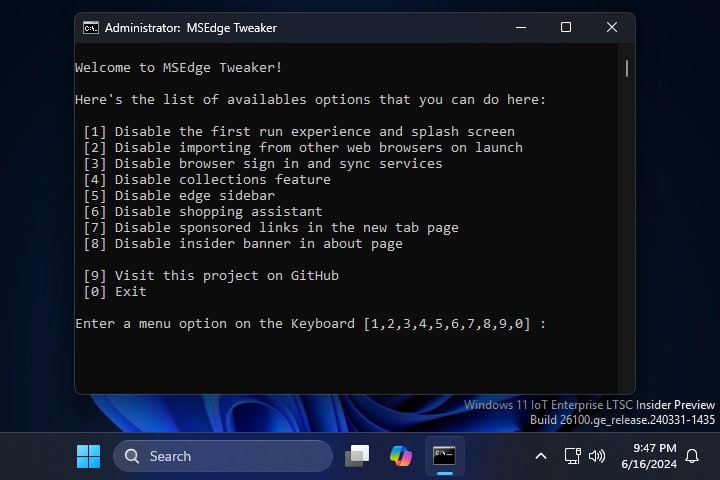Click the 'Administrator: MSEdge Tweaker' title text
This screenshot has height=480, width=720.
(191, 28)
